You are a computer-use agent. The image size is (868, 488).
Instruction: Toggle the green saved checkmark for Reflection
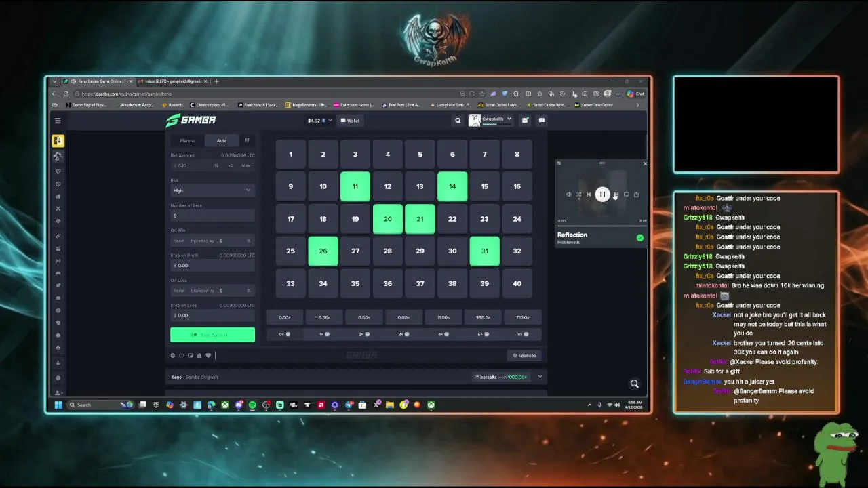coord(639,238)
